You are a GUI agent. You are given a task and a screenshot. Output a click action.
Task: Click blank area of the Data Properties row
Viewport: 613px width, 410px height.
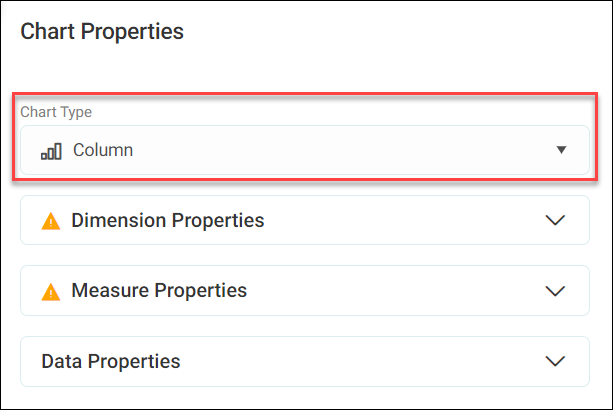coord(360,362)
